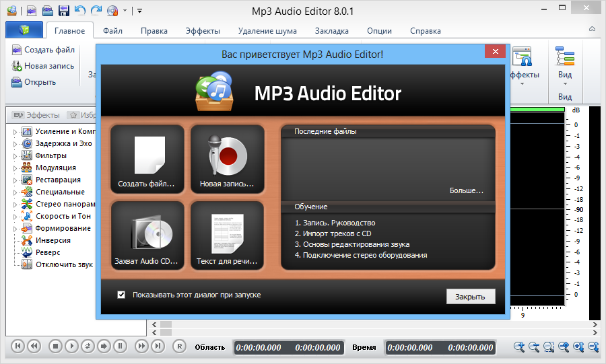Click the rewind playback button
This screenshot has width=606, height=364.
pos(34,347)
